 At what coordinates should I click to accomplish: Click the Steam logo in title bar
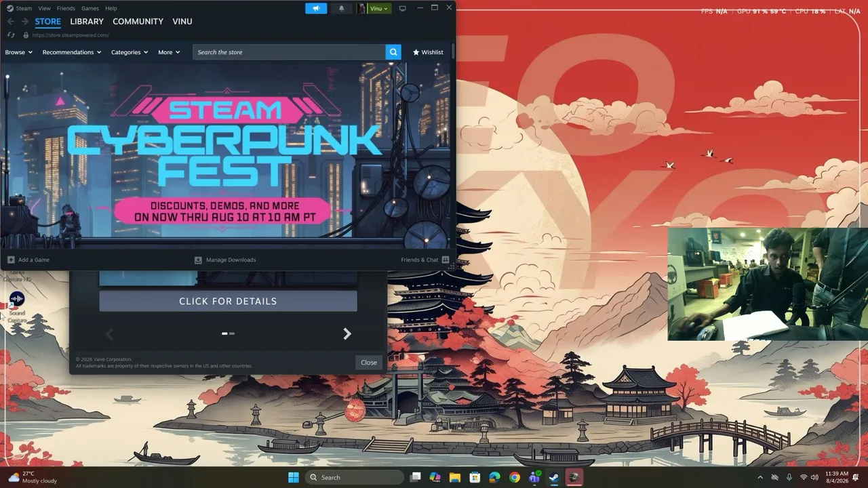coord(10,8)
